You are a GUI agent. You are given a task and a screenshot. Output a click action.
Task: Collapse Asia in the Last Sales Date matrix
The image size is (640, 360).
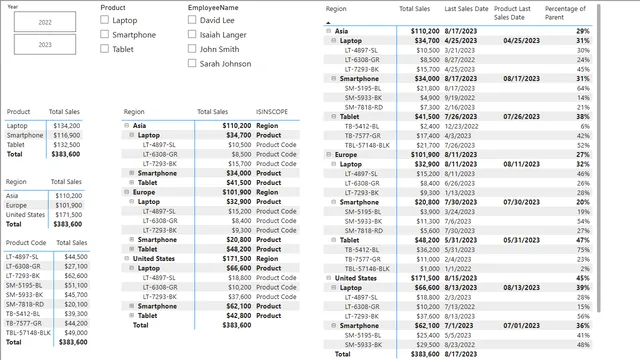pyautogui.click(x=329, y=31)
